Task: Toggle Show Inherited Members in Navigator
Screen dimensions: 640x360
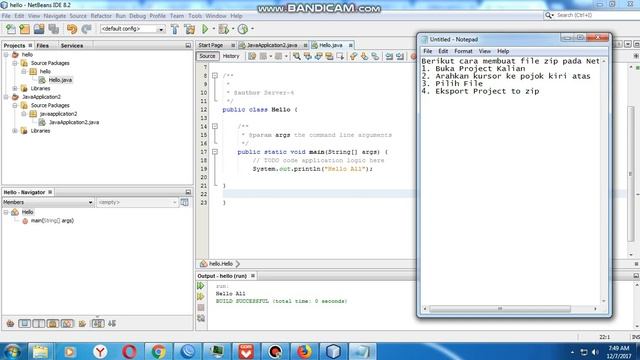Action: click(x=10, y=324)
